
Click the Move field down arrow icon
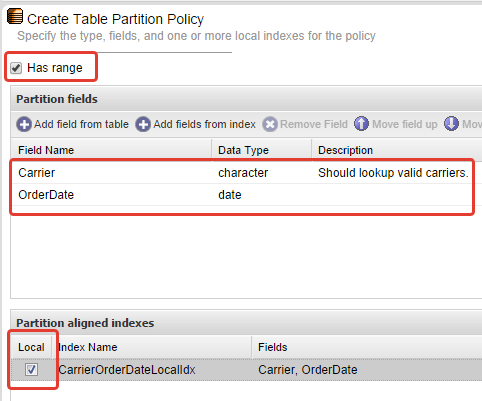(x=451, y=124)
